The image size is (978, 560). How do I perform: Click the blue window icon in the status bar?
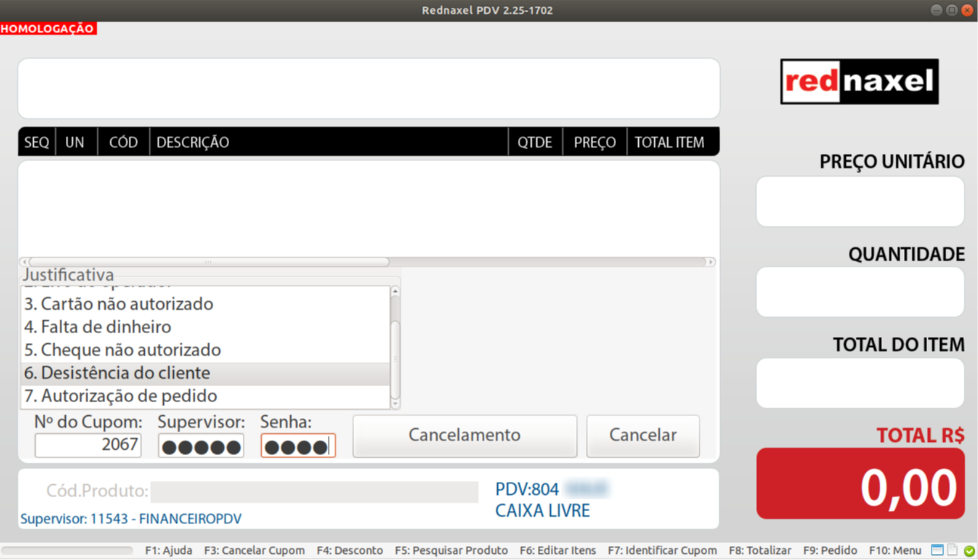click(938, 550)
